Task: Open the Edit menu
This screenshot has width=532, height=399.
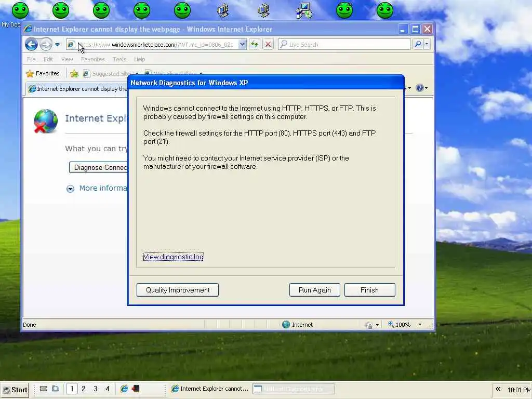Action: click(x=48, y=59)
